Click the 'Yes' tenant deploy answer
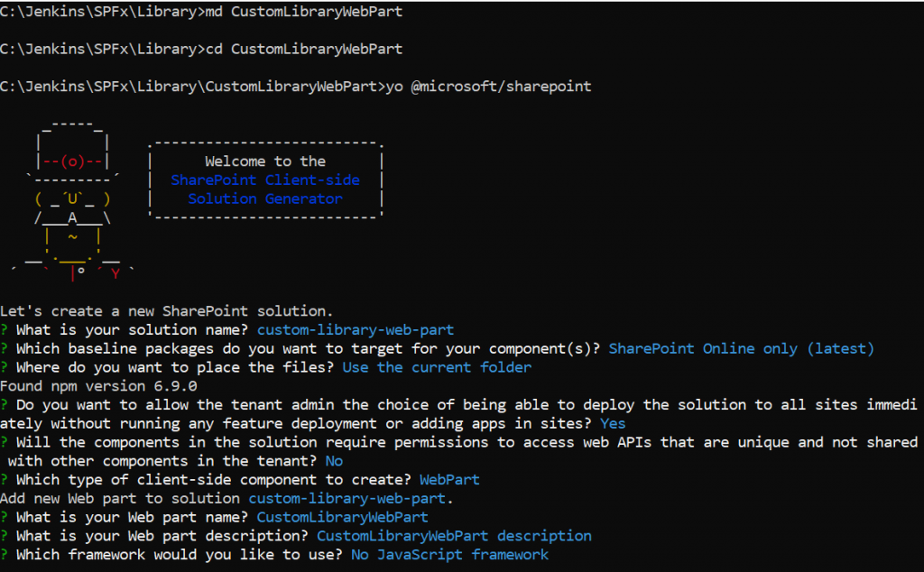 (613, 423)
